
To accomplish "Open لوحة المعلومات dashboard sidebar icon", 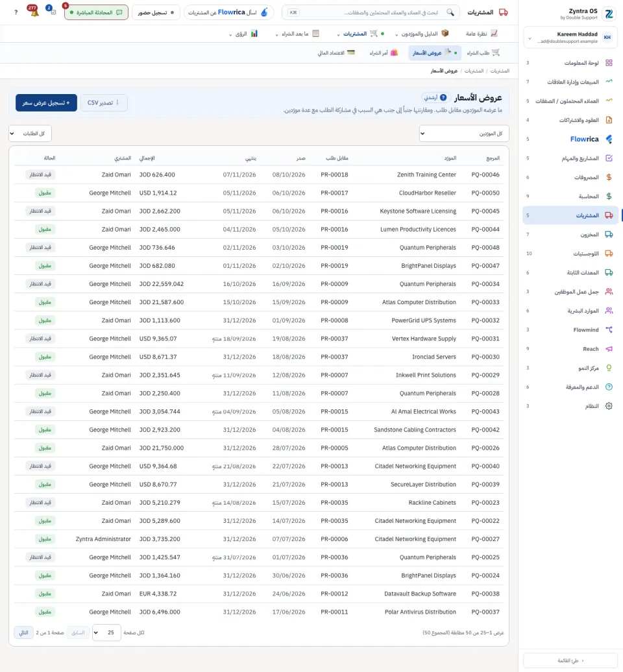I will (609, 63).
